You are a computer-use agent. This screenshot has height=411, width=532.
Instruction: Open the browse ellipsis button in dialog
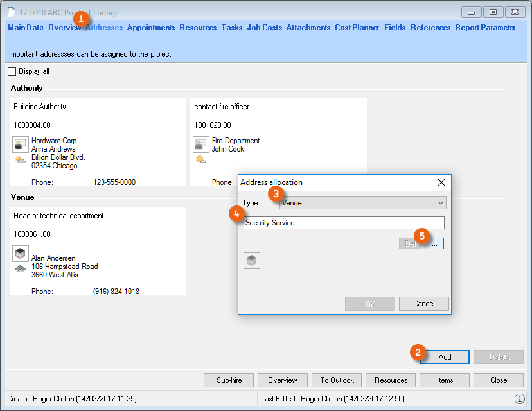(434, 244)
